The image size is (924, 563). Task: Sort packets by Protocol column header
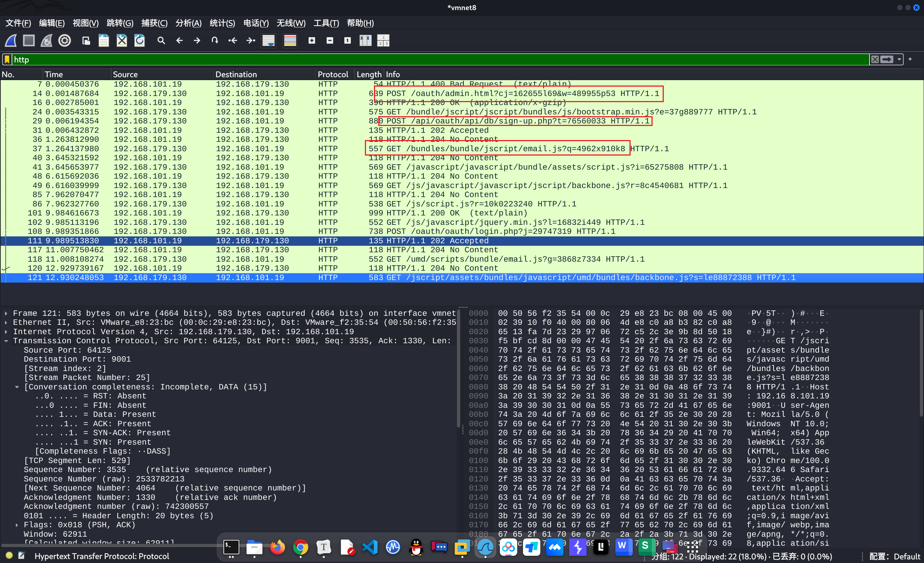point(333,74)
